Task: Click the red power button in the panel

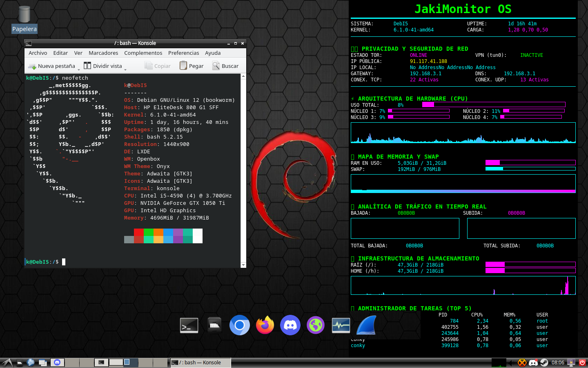Action: click(x=582, y=363)
